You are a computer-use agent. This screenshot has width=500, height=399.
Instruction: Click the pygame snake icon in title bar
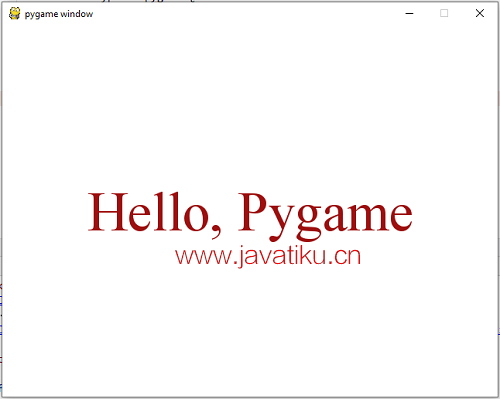[14, 14]
